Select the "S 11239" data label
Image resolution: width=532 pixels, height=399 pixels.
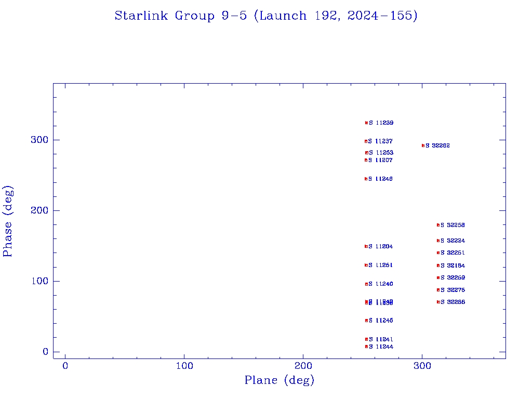[x=381, y=123]
